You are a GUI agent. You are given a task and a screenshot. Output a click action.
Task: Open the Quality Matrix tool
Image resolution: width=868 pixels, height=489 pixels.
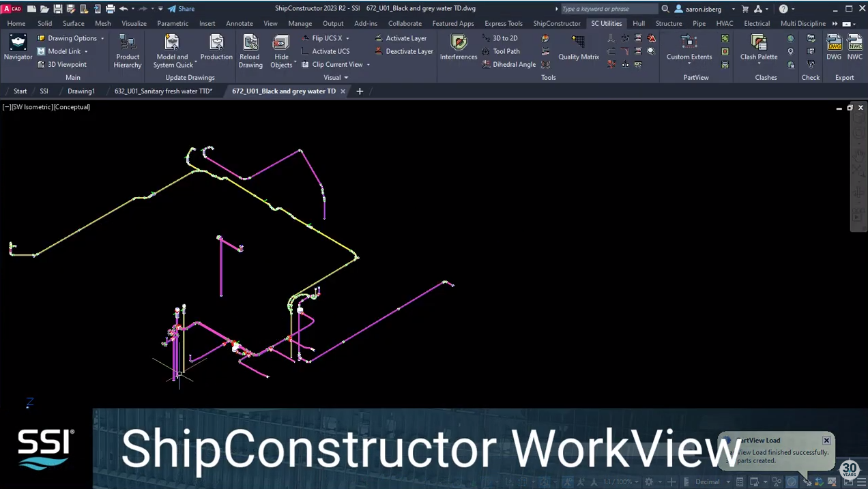click(x=578, y=48)
